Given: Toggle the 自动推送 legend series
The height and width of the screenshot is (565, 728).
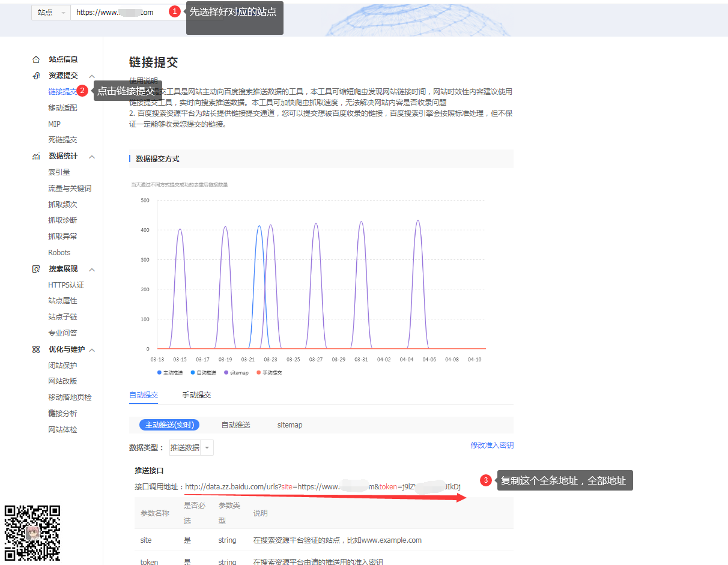Looking at the screenshot, I should click(205, 372).
